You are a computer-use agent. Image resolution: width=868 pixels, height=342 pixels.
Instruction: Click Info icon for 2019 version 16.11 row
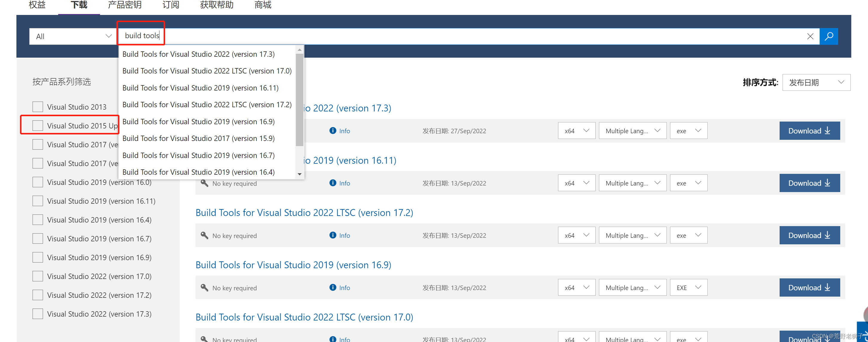(x=333, y=183)
